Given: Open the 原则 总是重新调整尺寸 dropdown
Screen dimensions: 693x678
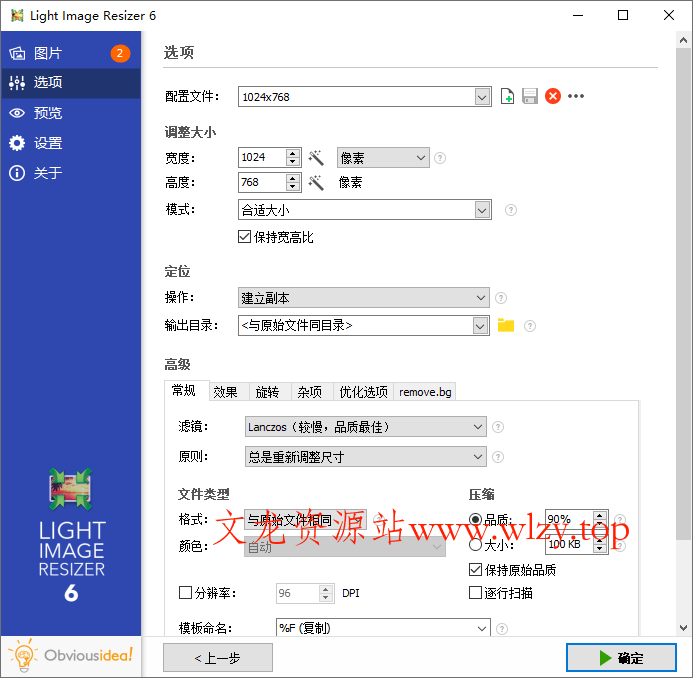Looking at the screenshot, I should (366, 457).
